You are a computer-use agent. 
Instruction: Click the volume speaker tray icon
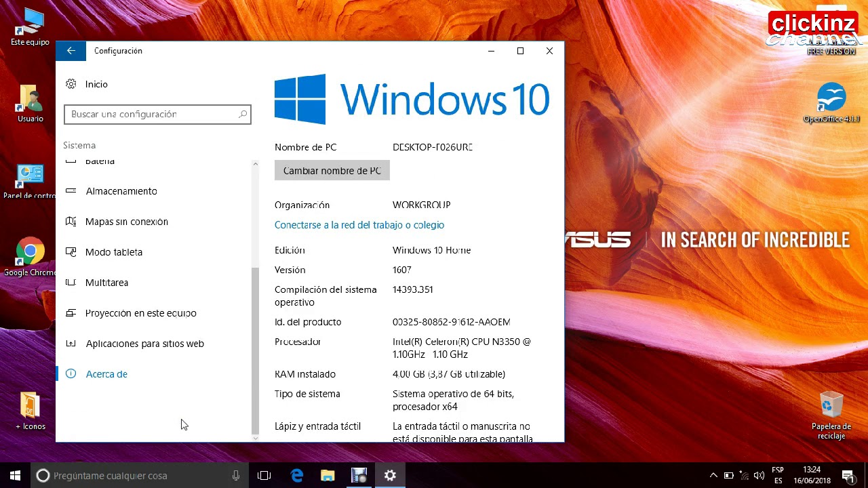tap(759, 476)
